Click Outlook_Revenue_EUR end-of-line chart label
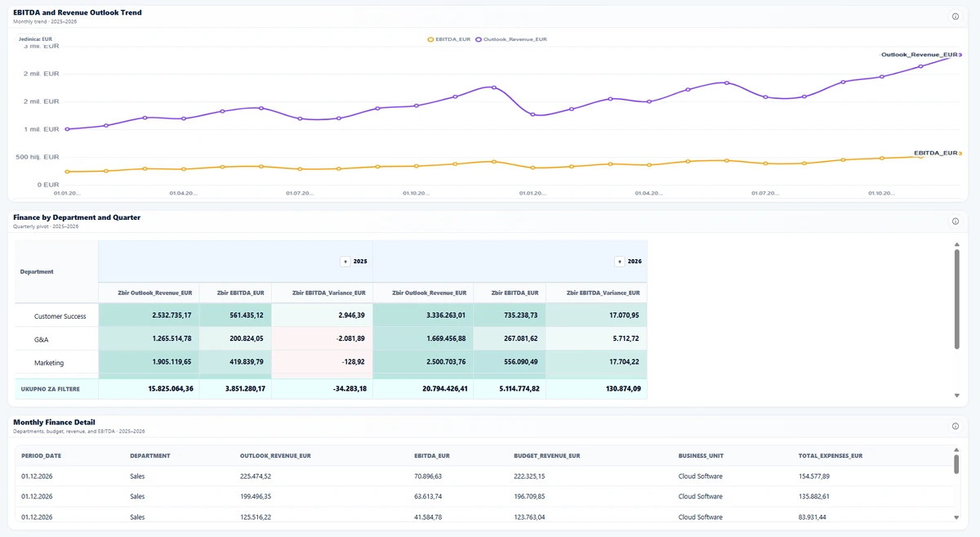The width and height of the screenshot is (980, 537). tap(920, 55)
